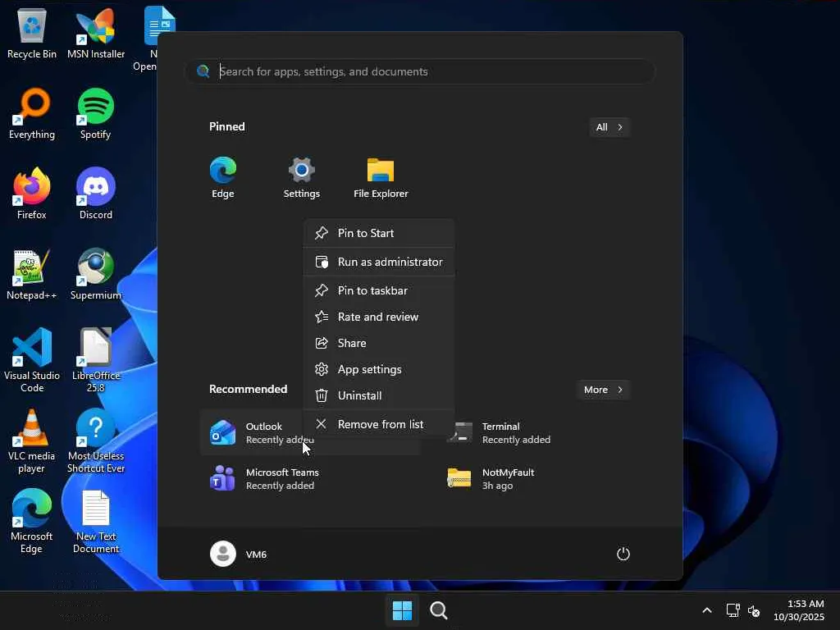
Task: Click the taskbar Search icon
Action: coord(439,610)
